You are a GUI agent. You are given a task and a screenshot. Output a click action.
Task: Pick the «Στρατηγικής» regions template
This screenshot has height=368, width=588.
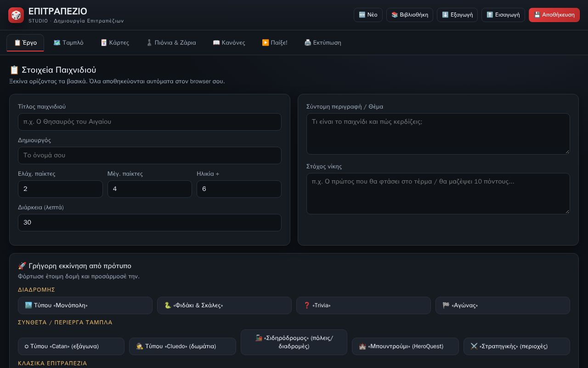coord(517,346)
